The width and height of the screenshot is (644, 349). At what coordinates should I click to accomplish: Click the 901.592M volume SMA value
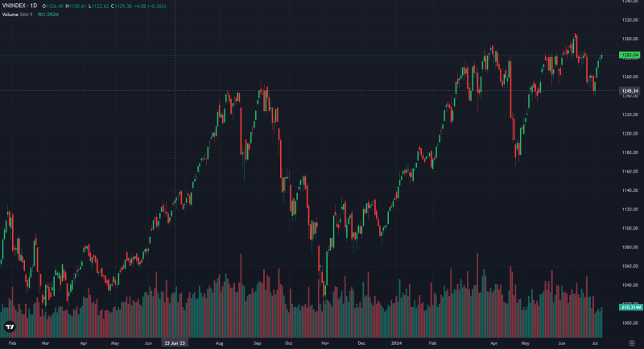[48, 15]
